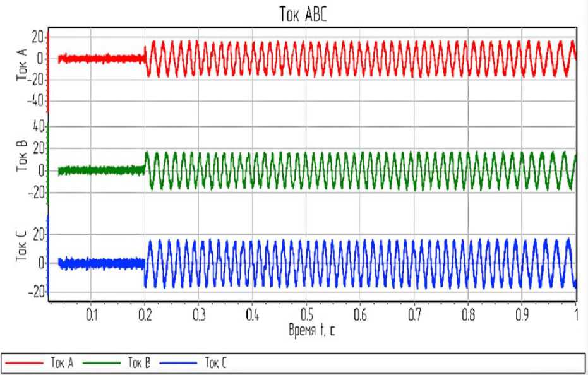
Task: Click the -20 tick label on Ток B axis
Action: click(x=35, y=193)
